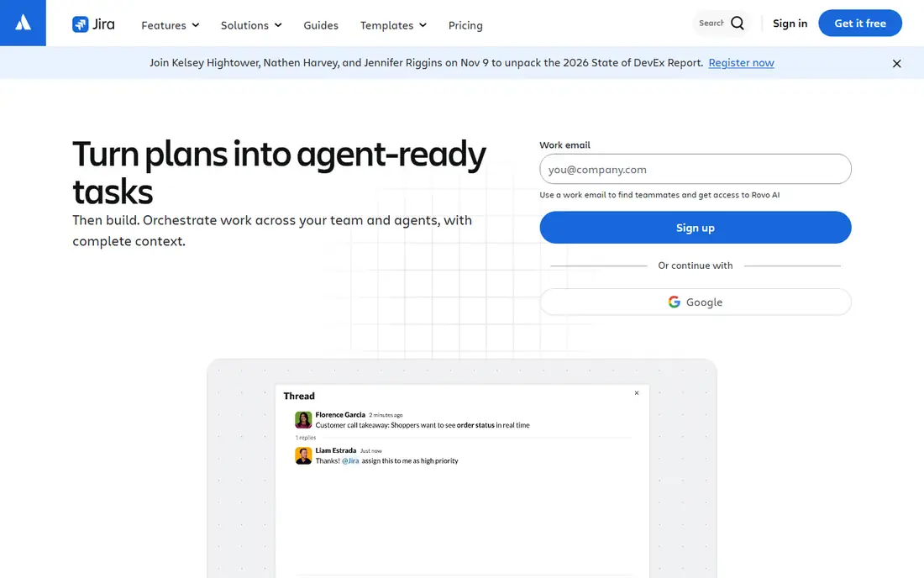This screenshot has width=924, height=578.
Task: Open the Guides page
Action: (x=321, y=25)
